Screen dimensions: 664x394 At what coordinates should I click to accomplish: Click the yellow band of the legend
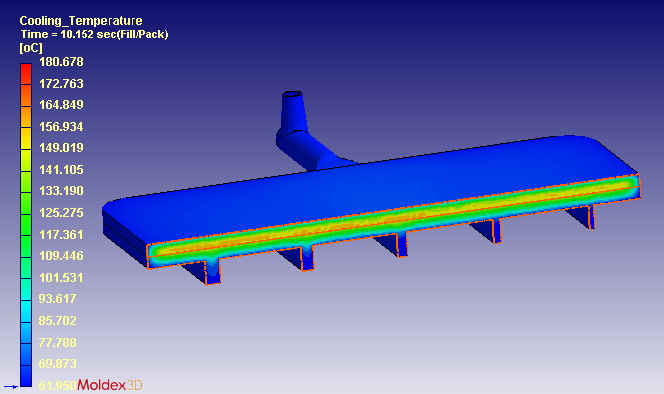(x=26, y=139)
